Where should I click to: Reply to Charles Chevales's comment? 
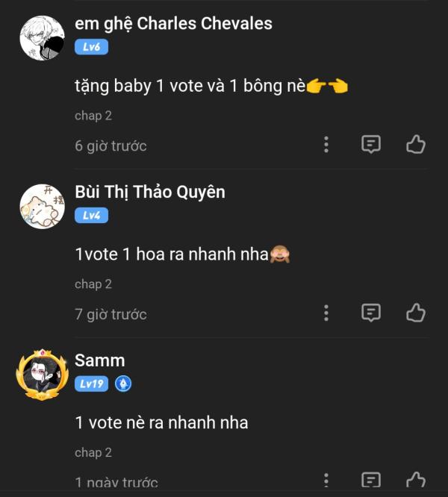click(x=371, y=144)
